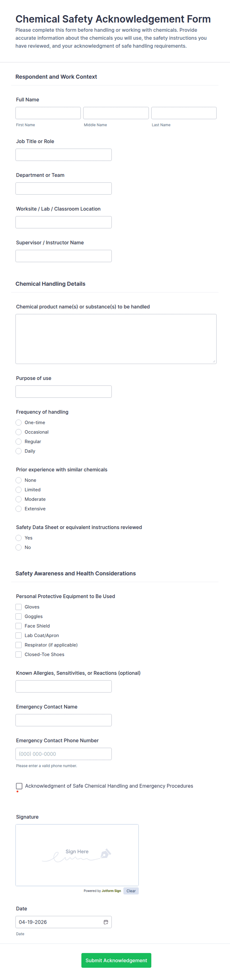Image resolution: width=230 pixels, height=980 pixels.
Task: Select Moderate prior experience
Action: point(19,499)
